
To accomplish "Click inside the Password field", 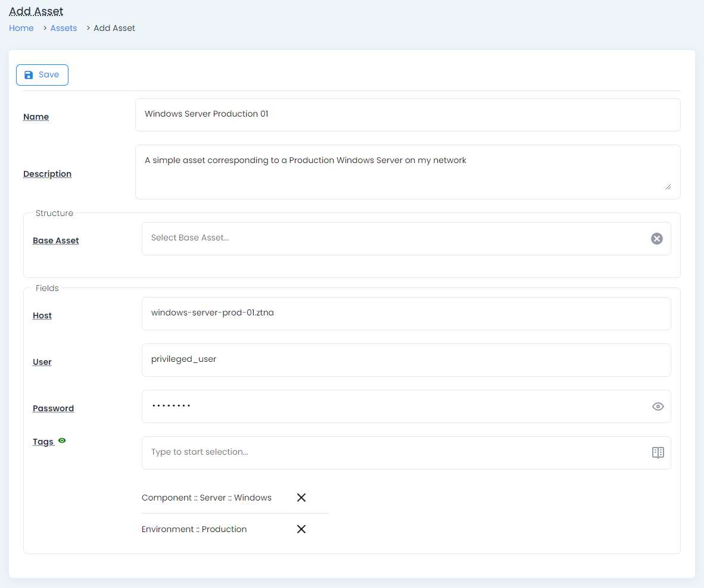I will click(393, 406).
